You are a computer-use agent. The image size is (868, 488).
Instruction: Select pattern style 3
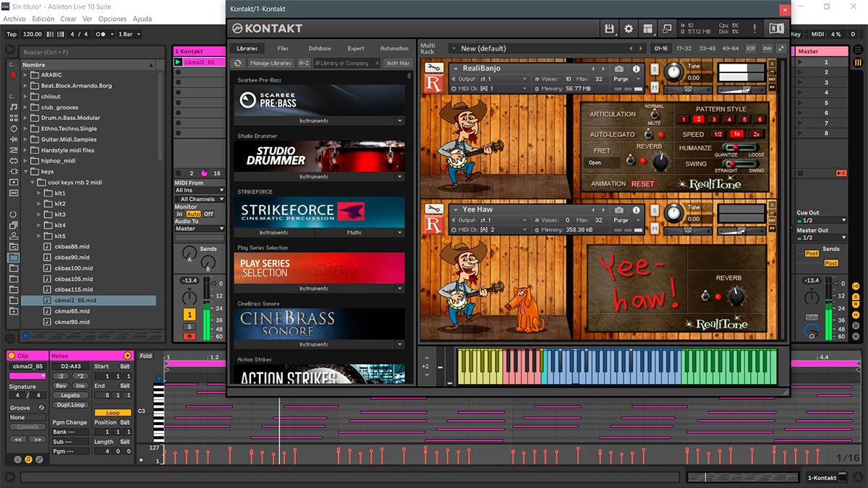[713, 120]
